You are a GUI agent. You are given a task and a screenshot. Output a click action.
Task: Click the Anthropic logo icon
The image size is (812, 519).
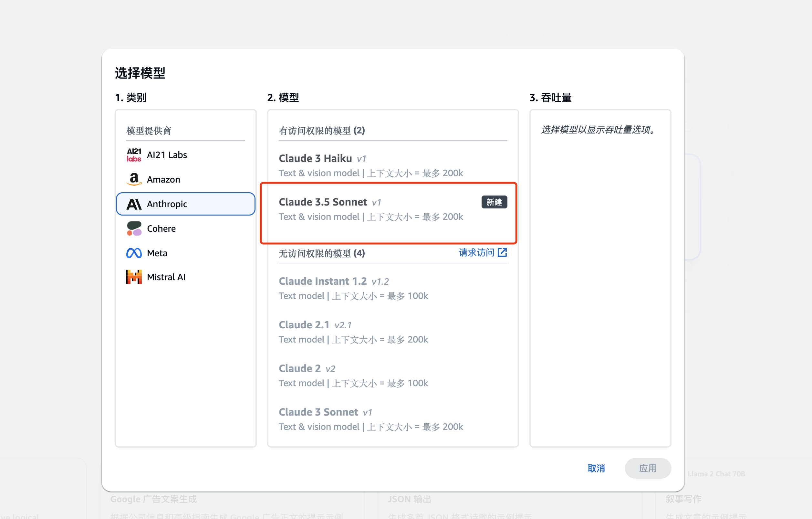tap(134, 204)
